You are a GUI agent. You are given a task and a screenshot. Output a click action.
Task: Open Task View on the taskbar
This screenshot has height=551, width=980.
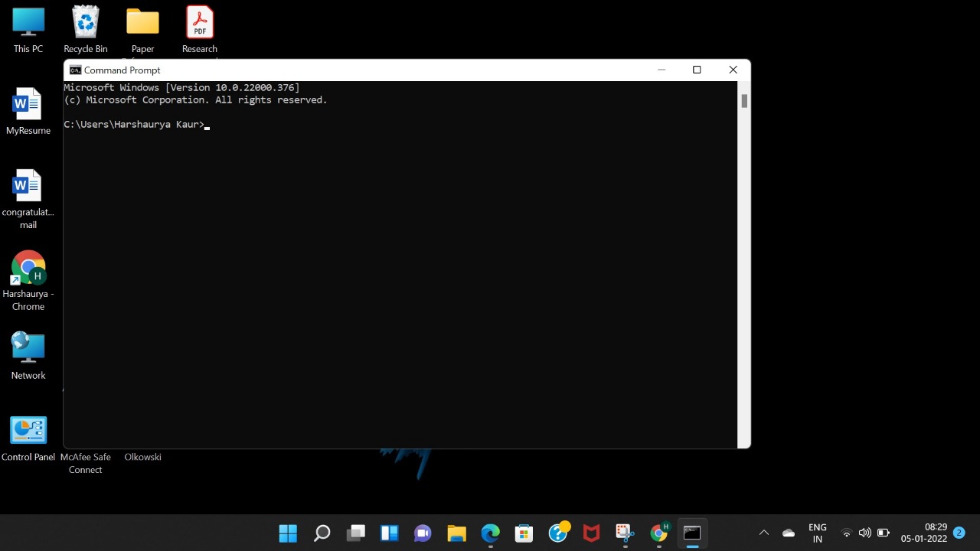pos(356,533)
